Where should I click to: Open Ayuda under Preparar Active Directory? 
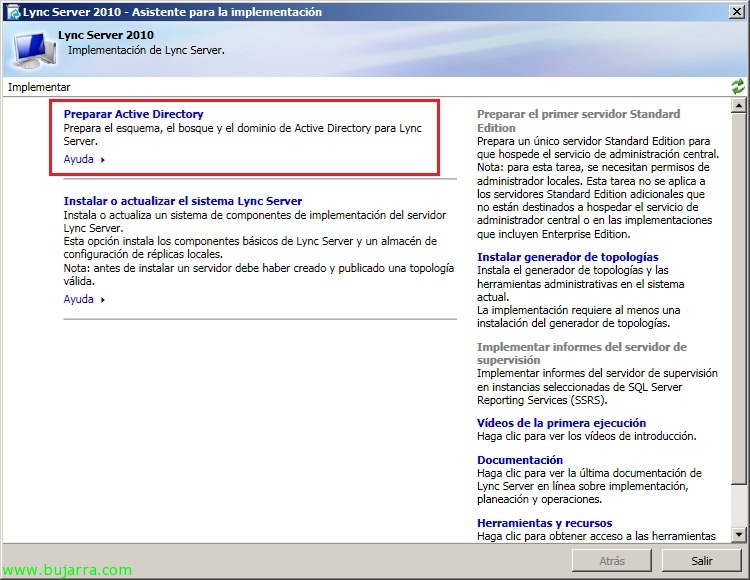click(x=78, y=159)
